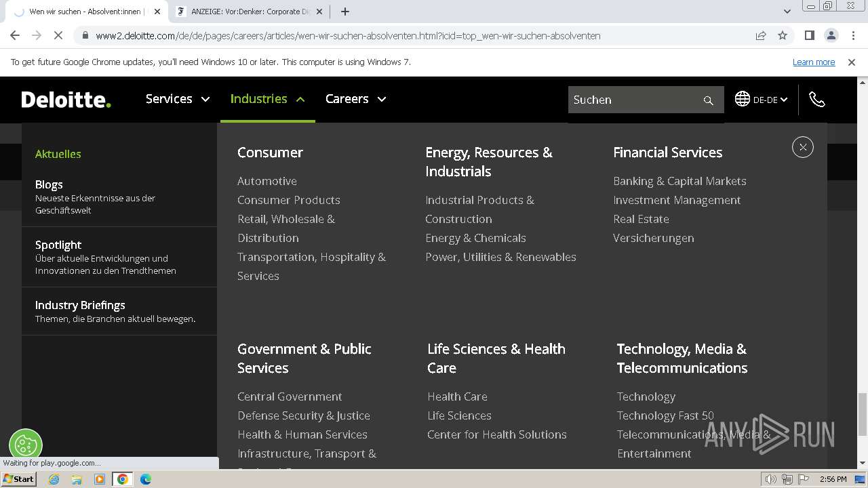Image resolution: width=868 pixels, height=488 pixels.
Task: Open the Consumer heading
Action: coord(270,152)
